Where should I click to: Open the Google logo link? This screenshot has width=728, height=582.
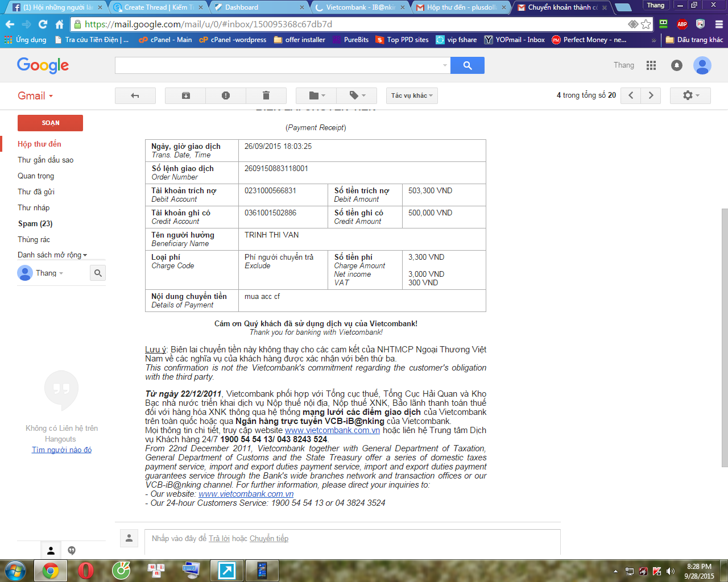point(43,65)
